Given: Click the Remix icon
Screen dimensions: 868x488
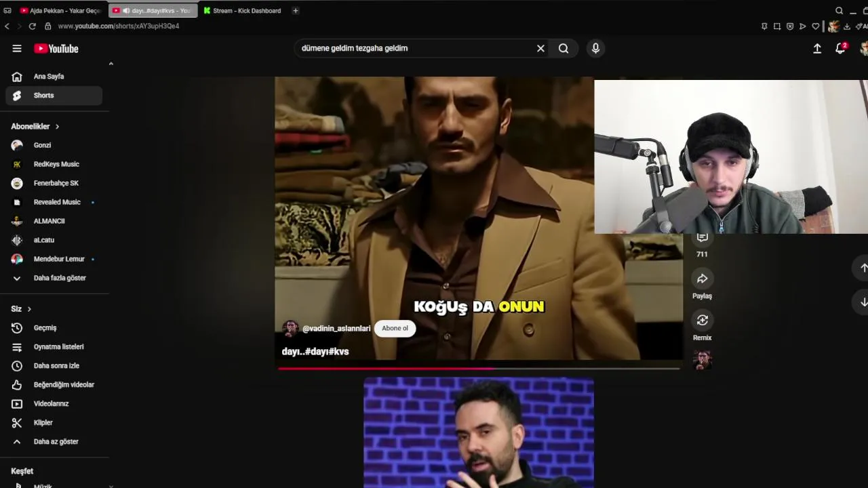Looking at the screenshot, I should pos(702,320).
